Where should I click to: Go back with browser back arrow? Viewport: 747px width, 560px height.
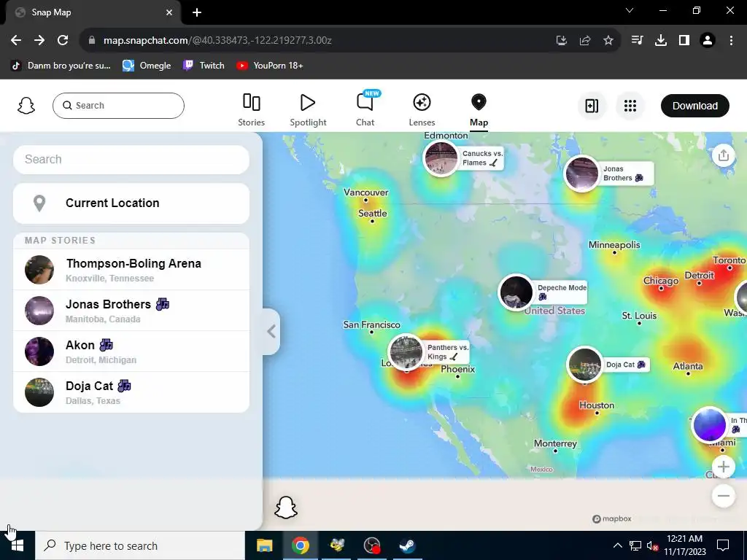click(x=16, y=41)
